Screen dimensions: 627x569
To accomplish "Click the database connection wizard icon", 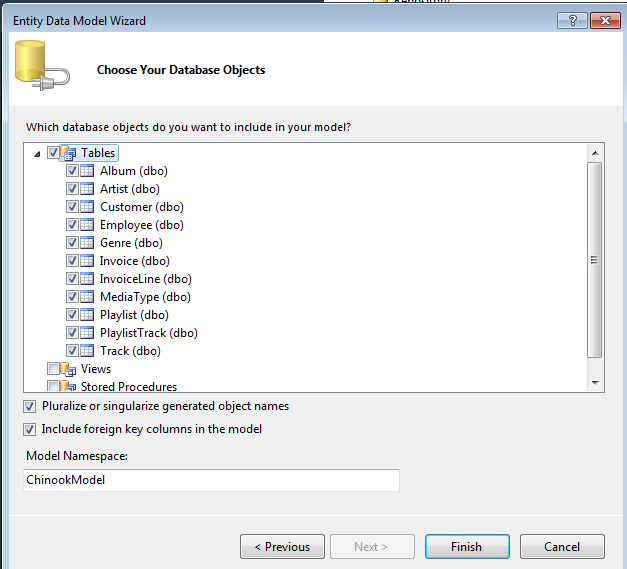I will tap(42, 66).
